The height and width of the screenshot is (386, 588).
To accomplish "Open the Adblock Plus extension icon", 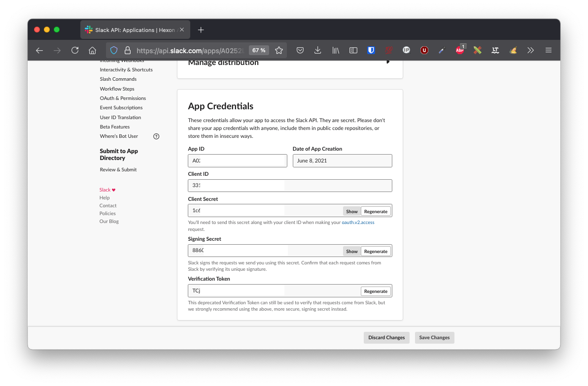I will [460, 50].
